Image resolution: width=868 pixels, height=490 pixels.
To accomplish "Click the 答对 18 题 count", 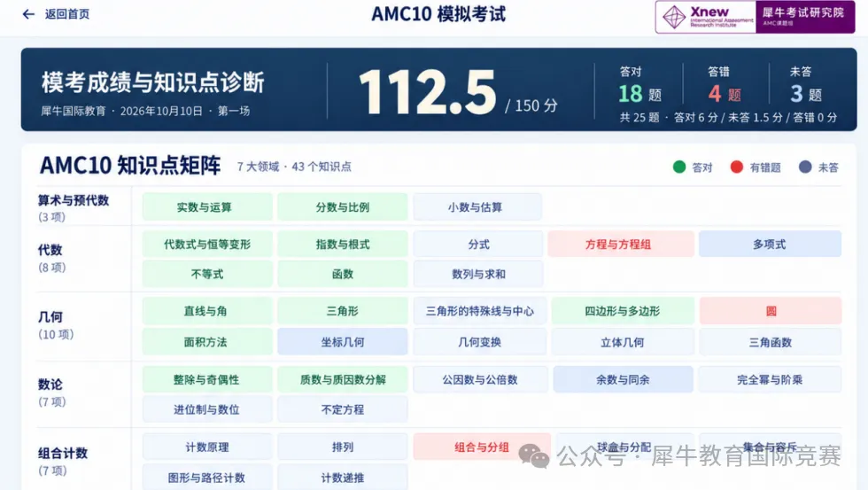I will 639,86.
